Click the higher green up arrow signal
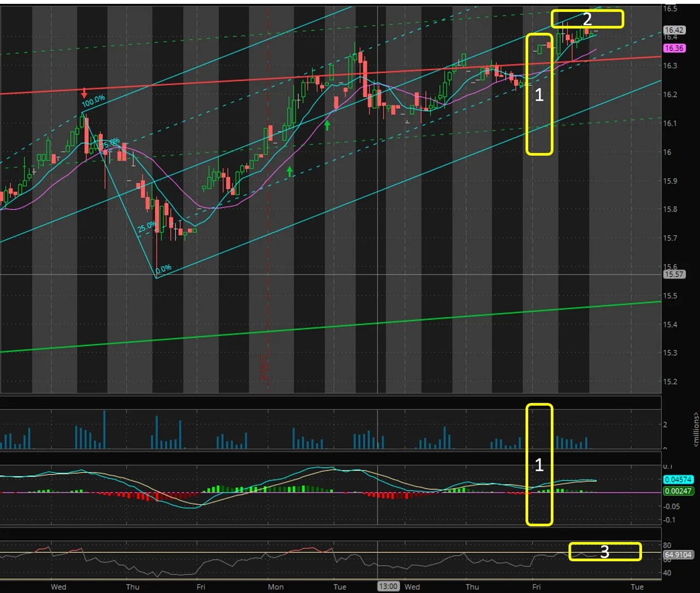This screenshot has height=593, width=700. click(x=327, y=125)
